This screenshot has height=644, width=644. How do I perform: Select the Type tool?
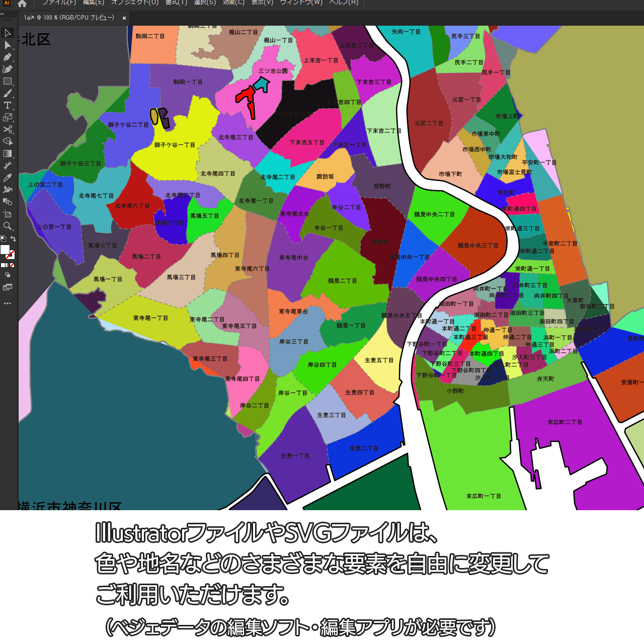(x=8, y=106)
